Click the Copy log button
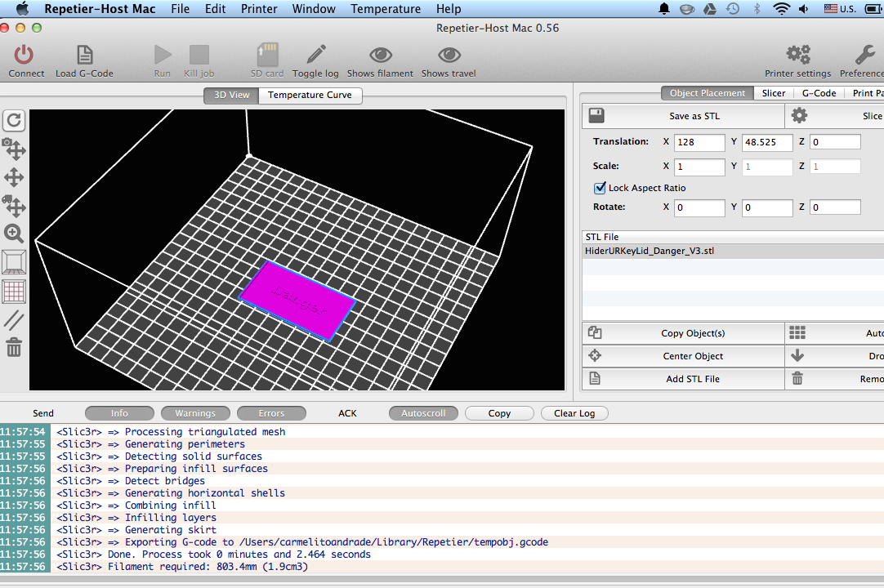884x588 pixels. click(499, 413)
